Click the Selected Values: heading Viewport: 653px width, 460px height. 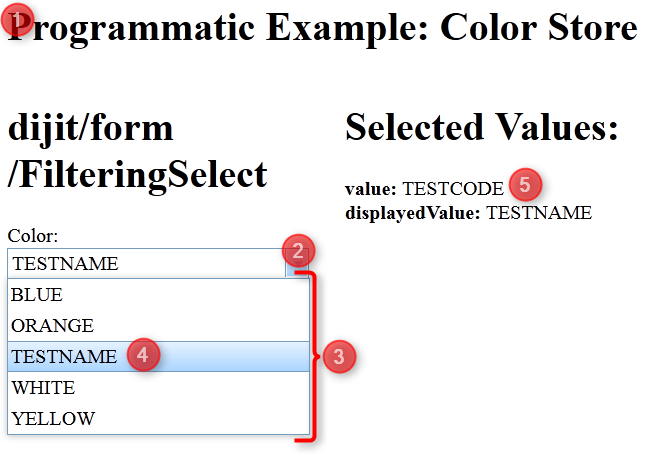[x=481, y=127]
